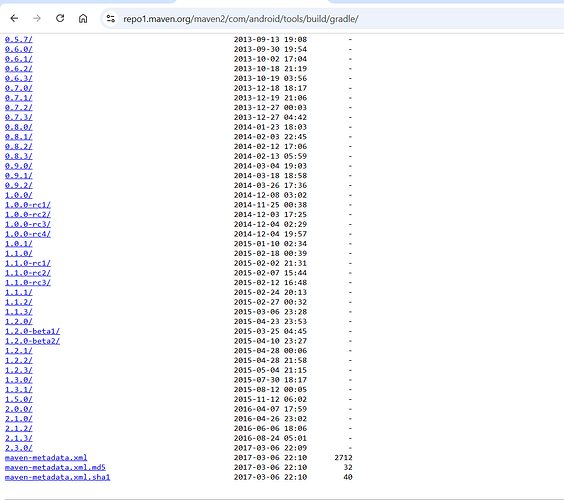Open site information icon in address bar

pyautogui.click(x=111, y=18)
